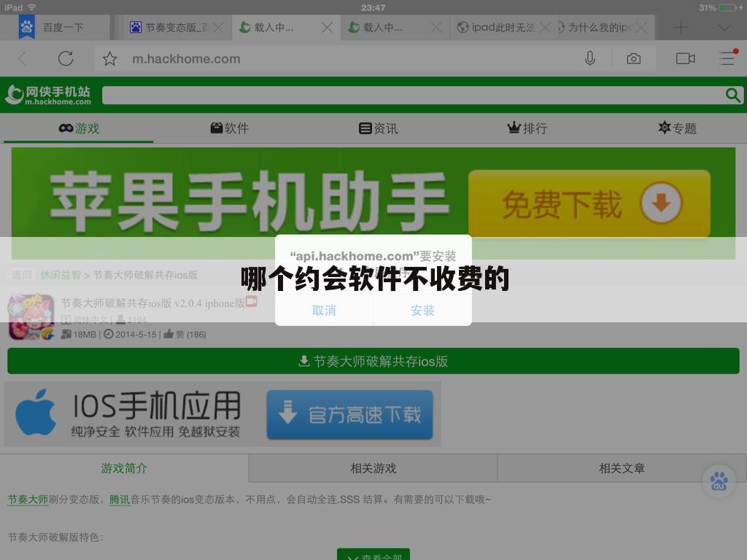
Task: Click the 网侠手机站 site logo
Action: (47, 95)
